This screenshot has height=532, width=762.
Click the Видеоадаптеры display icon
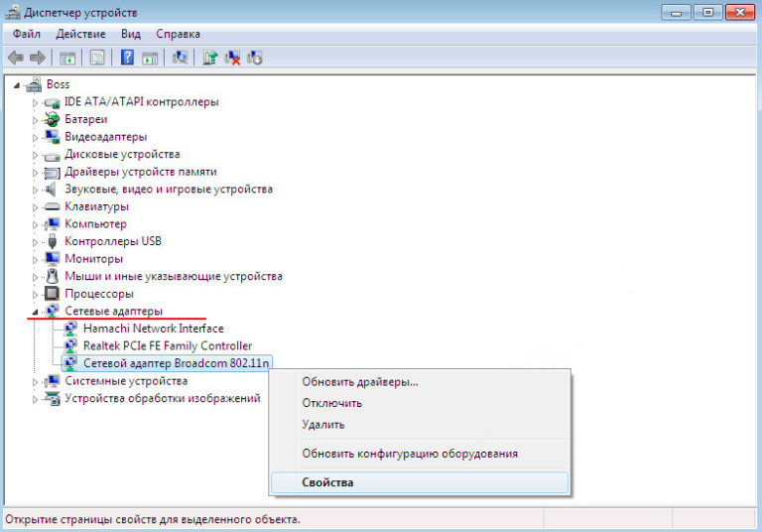[52, 137]
